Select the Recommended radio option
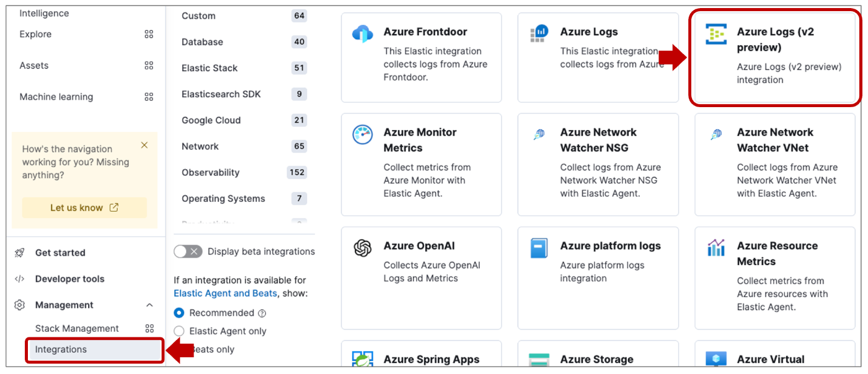The height and width of the screenshot is (374, 868). point(179,313)
